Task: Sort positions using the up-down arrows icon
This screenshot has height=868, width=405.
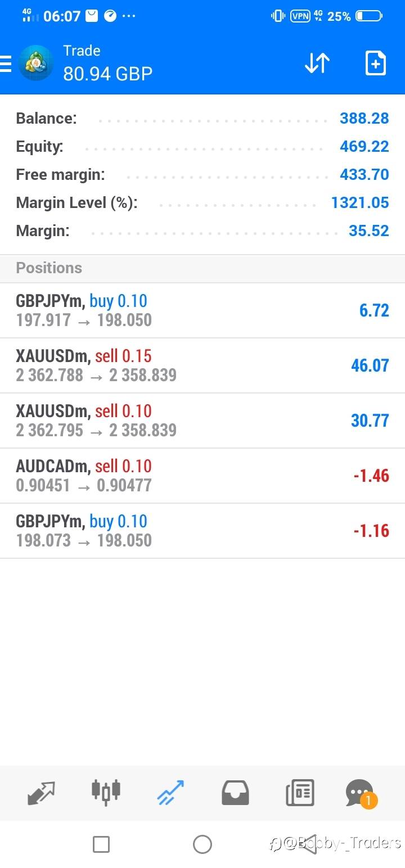Action: coord(317,63)
